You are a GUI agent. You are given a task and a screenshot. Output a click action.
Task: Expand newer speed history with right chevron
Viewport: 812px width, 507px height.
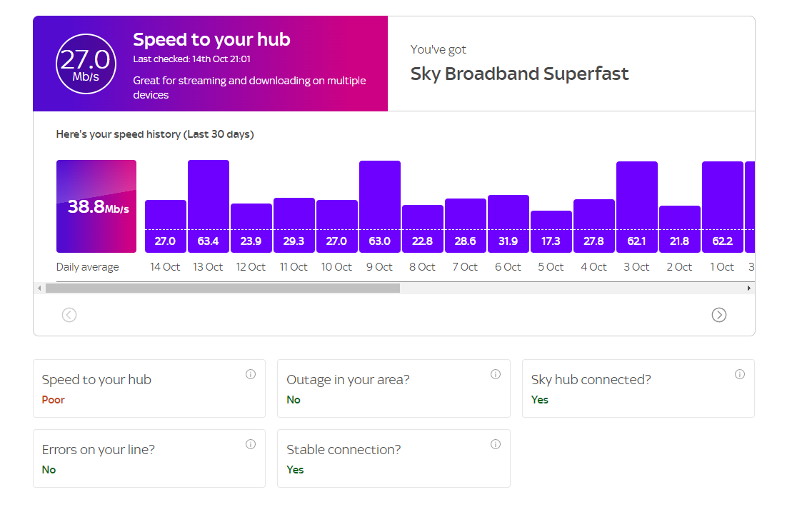point(719,314)
